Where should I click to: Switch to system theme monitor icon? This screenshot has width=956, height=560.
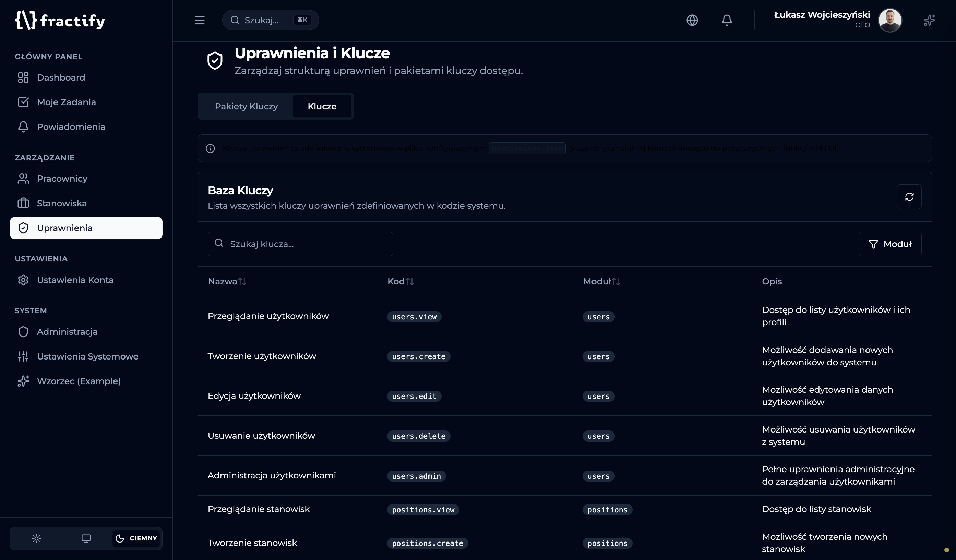[86, 538]
